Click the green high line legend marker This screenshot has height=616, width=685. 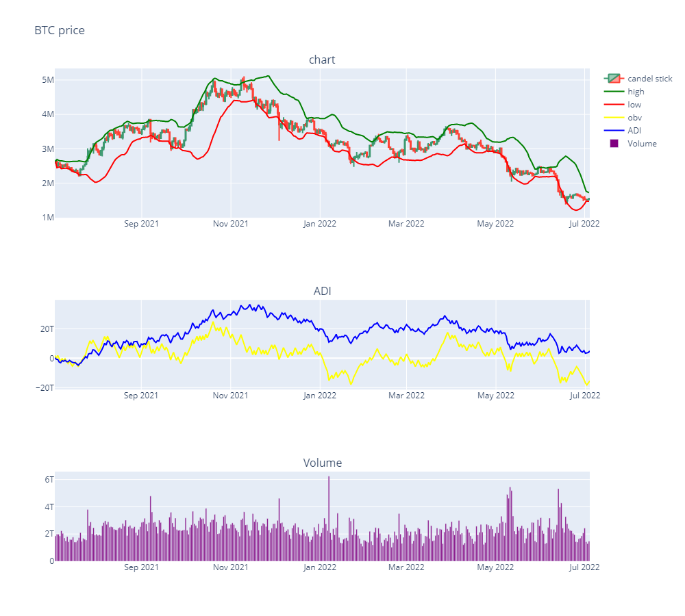pyautogui.click(x=614, y=92)
